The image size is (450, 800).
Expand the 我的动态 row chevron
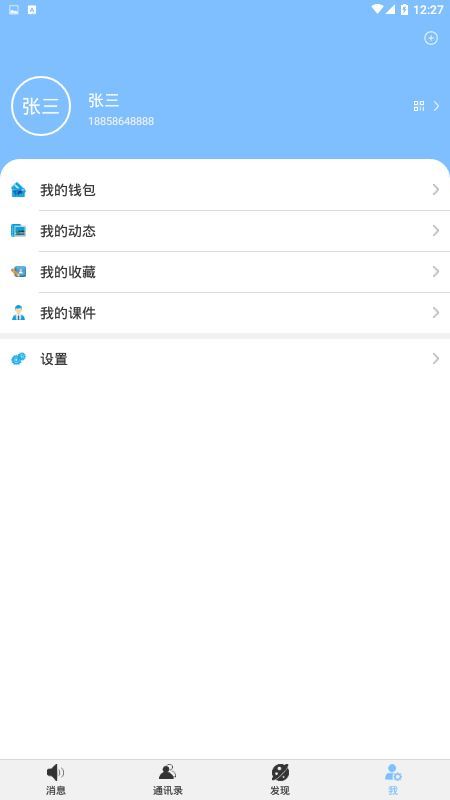pyautogui.click(x=436, y=231)
